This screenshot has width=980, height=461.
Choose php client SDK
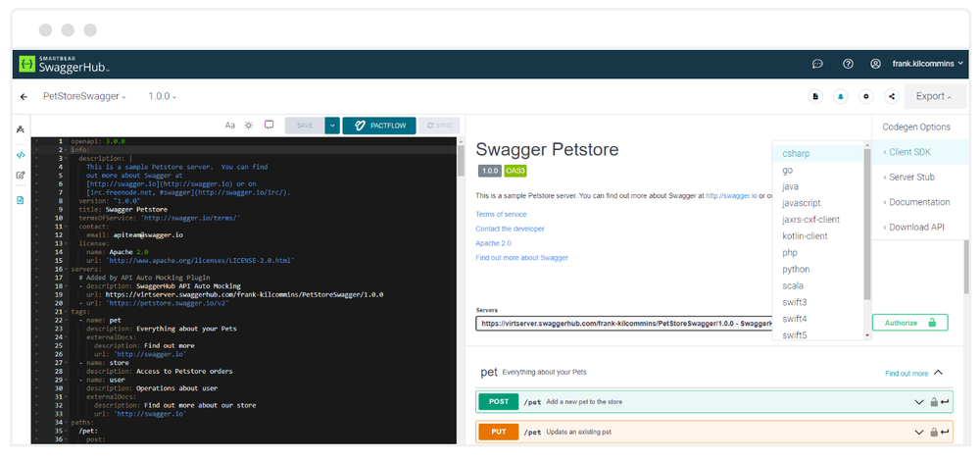[817, 253]
